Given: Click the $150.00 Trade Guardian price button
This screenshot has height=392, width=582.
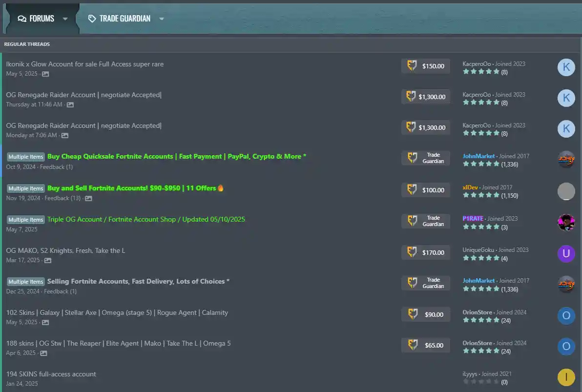Looking at the screenshot, I should pos(426,66).
